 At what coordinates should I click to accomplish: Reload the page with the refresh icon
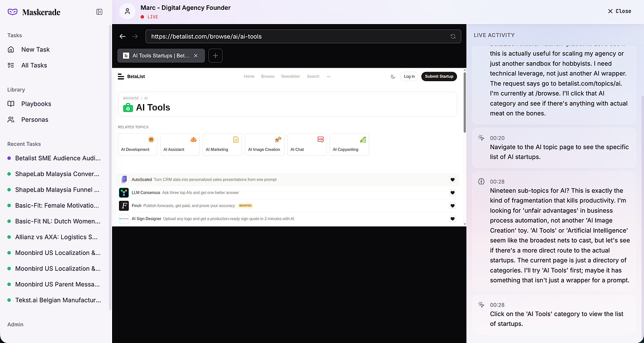[x=453, y=36]
